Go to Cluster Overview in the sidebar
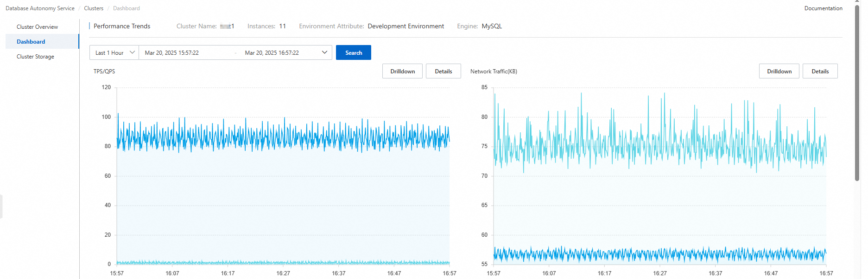Screen dimensions: 868x279 (37, 27)
